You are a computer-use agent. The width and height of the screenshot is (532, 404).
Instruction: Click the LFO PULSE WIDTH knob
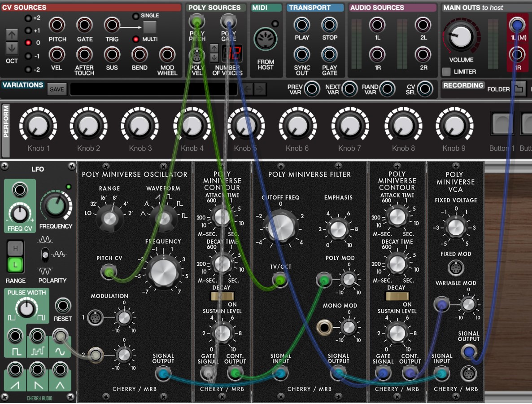[26, 308]
